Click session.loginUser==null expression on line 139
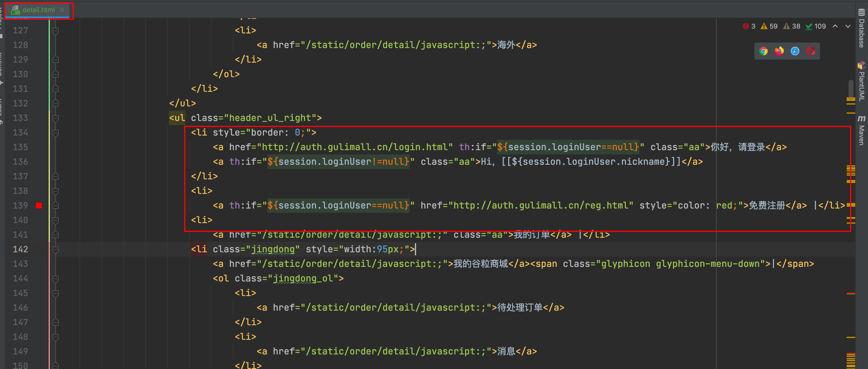Viewport: 868px width, 369px height. click(338, 205)
